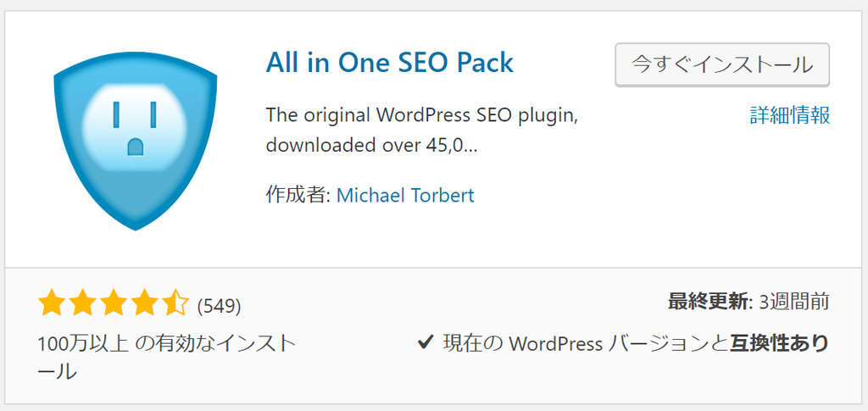Visit author Michael Torbert's link
Screen dimensions: 868x411
405,195
